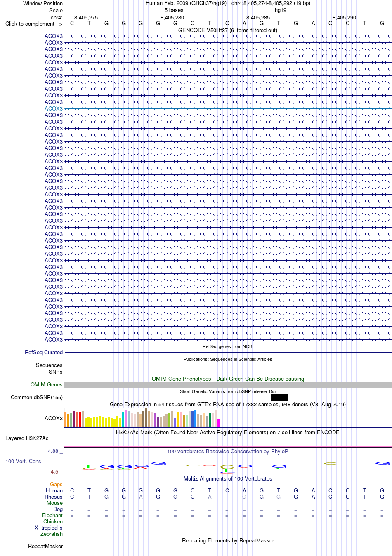Click the Dog species label
The image size is (392, 556).
[x=58, y=509]
